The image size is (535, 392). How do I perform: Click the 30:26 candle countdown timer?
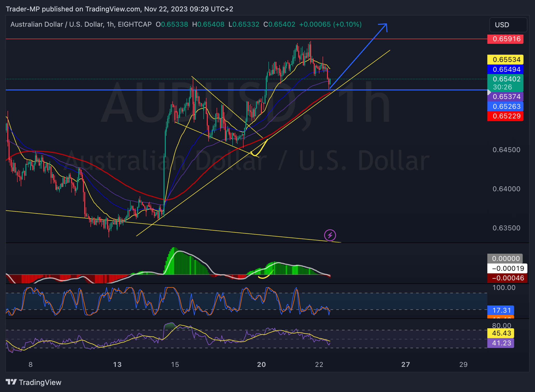[503, 87]
